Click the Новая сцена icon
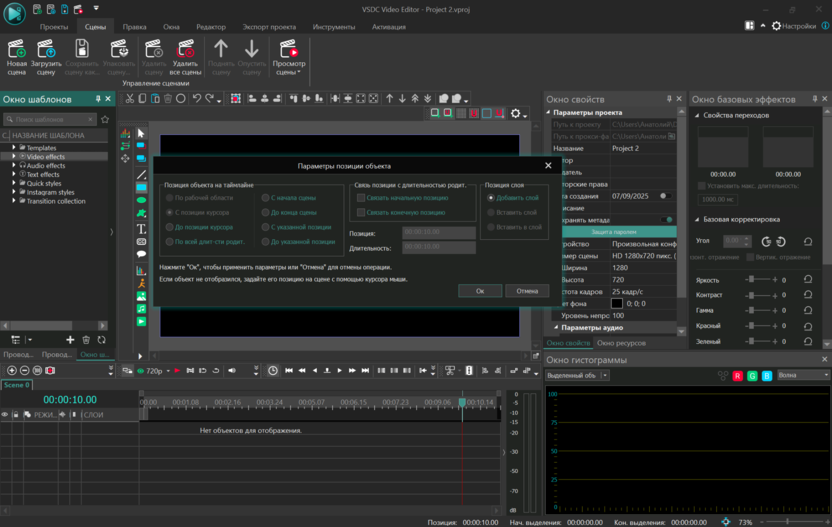The width and height of the screenshot is (832, 527). pyautogui.click(x=17, y=49)
